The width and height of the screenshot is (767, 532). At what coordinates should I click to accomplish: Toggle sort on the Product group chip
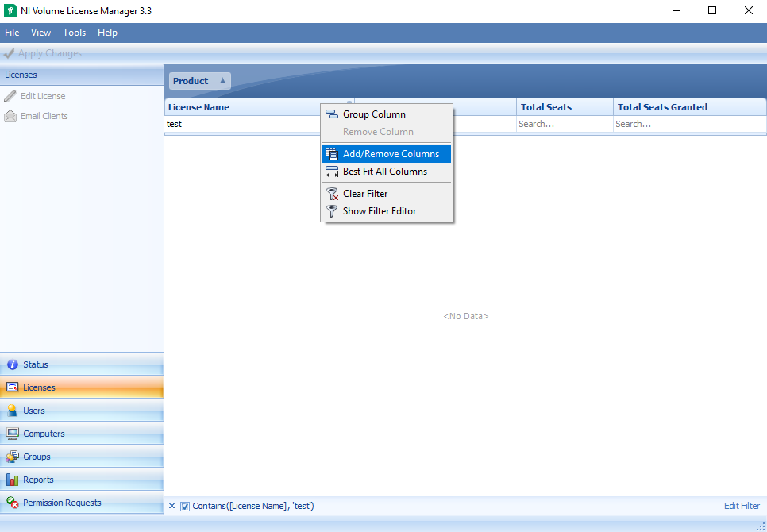(x=199, y=81)
